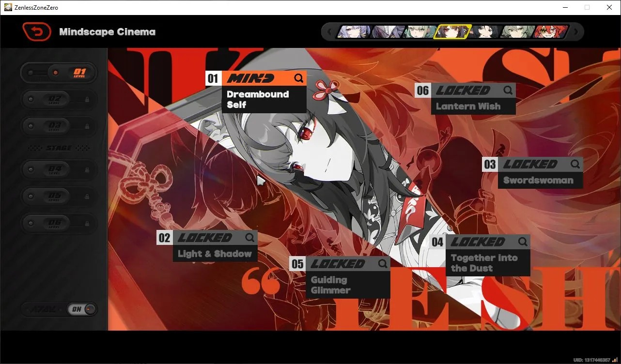Click the lock icon on Level 04
Screen dimensions: 621x364
pyautogui.click(x=87, y=170)
